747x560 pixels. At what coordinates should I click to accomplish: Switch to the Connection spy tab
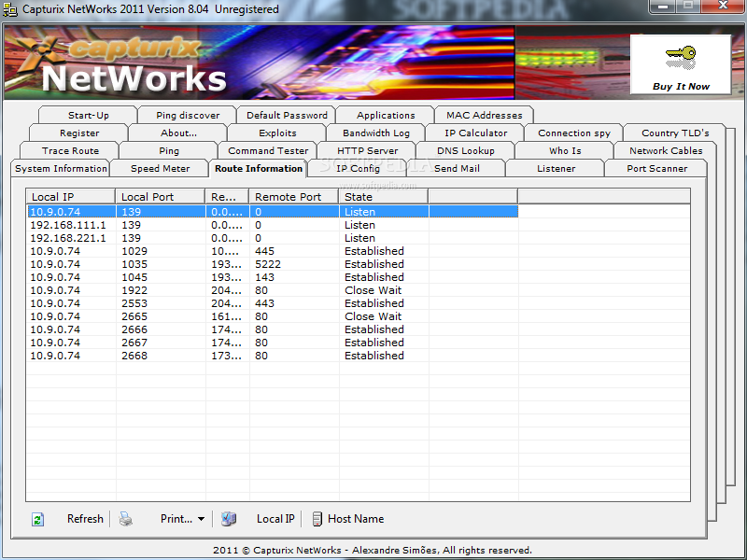(x=574, y=133)
